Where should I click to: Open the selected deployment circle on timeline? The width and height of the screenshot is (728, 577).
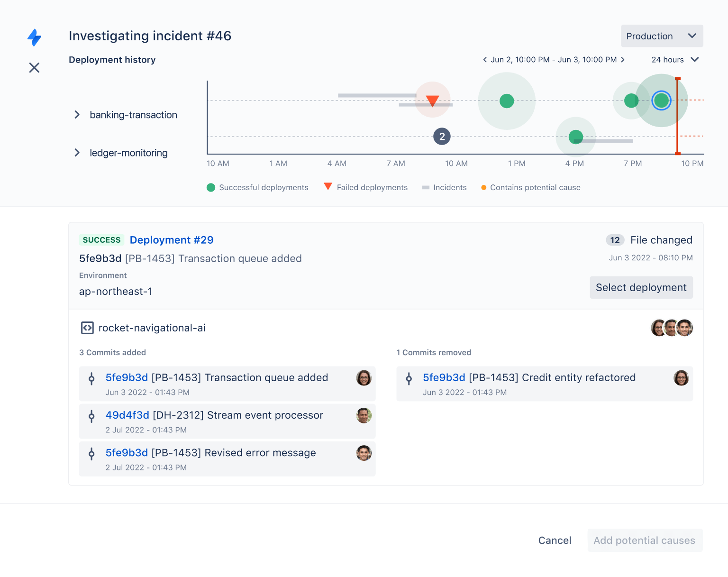(x=662, y=100)
